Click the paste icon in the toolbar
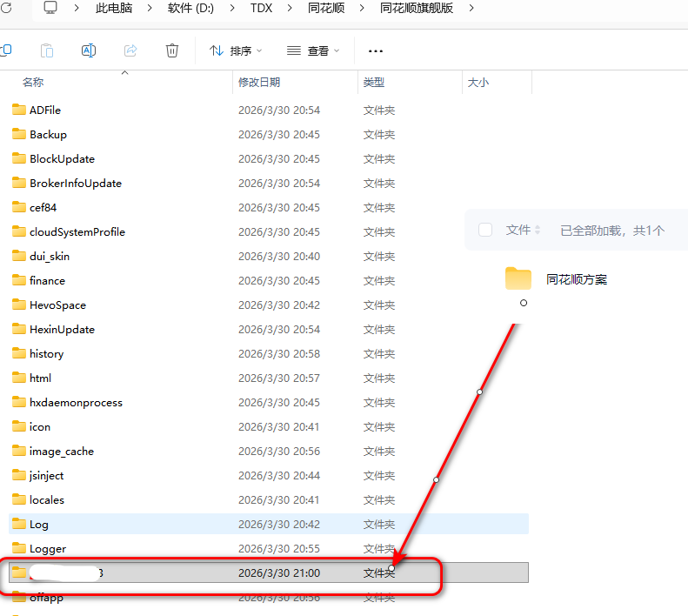Viewport: 688px width, 616px height. pos(47,51)
